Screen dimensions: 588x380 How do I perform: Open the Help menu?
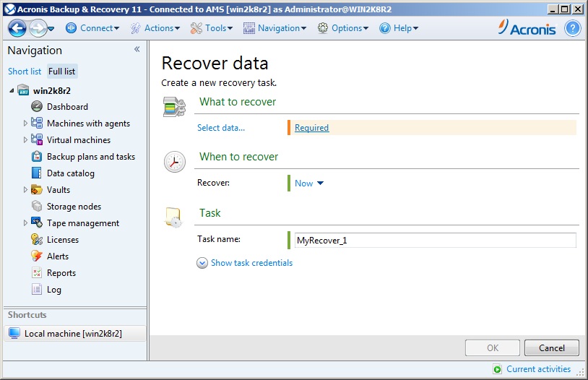[x=406, y=27]
